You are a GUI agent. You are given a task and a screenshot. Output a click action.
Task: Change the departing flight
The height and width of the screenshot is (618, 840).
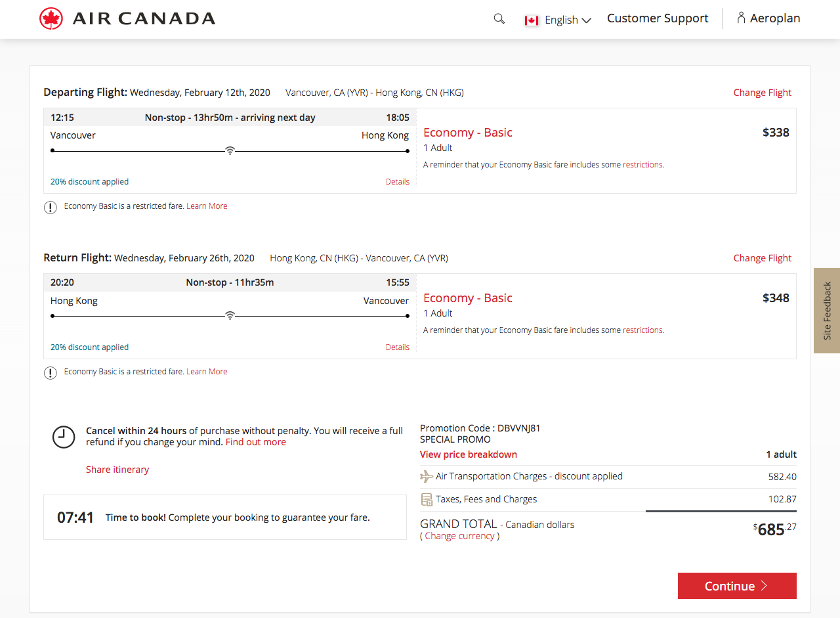tap(763, 93)
